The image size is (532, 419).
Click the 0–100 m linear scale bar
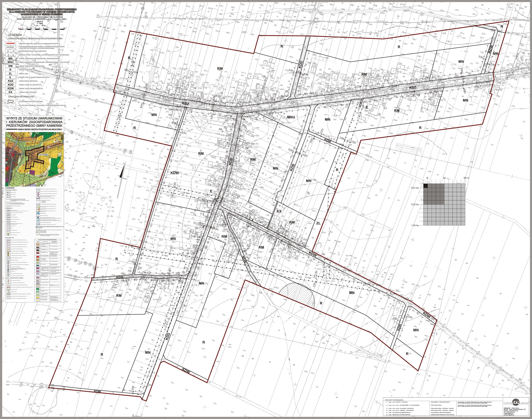coord(41,29)
